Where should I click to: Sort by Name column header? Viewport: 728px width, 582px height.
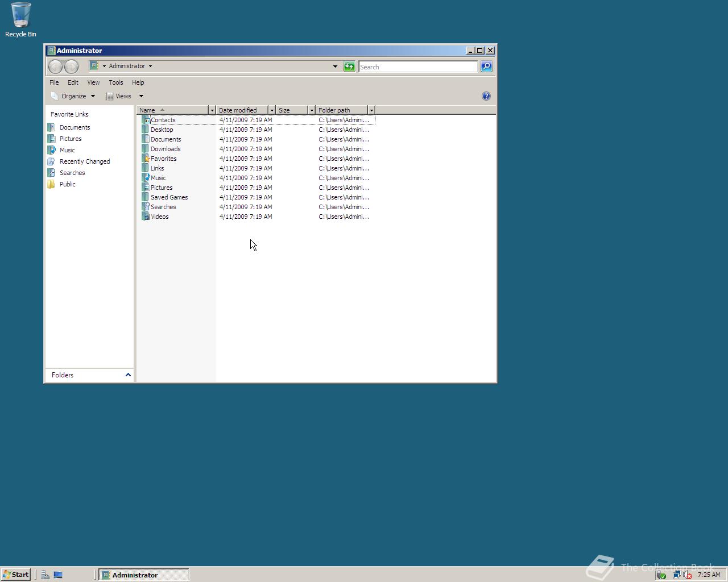click(x=173, y=110)
